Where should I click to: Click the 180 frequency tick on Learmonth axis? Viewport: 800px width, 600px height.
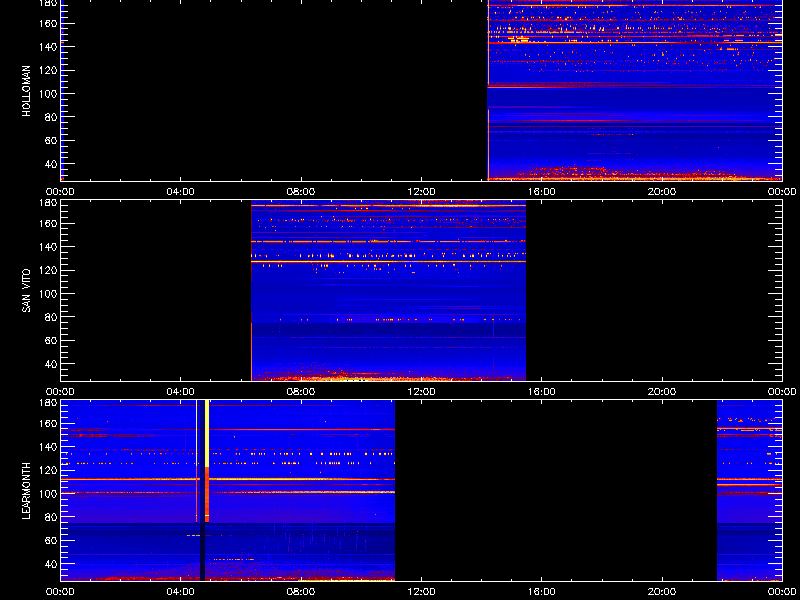(48, 402)
